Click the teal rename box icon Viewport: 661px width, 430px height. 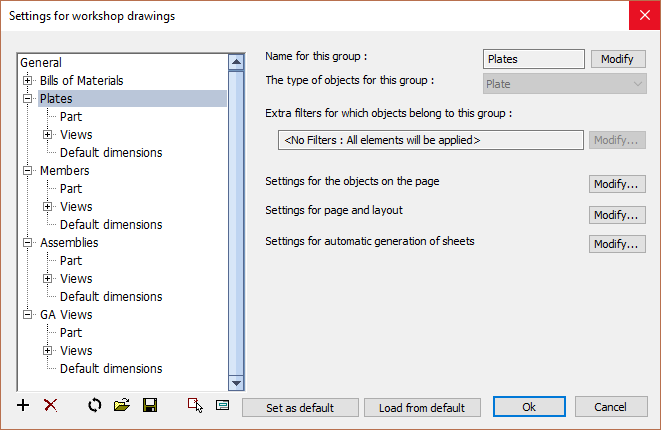coord(223,406)
